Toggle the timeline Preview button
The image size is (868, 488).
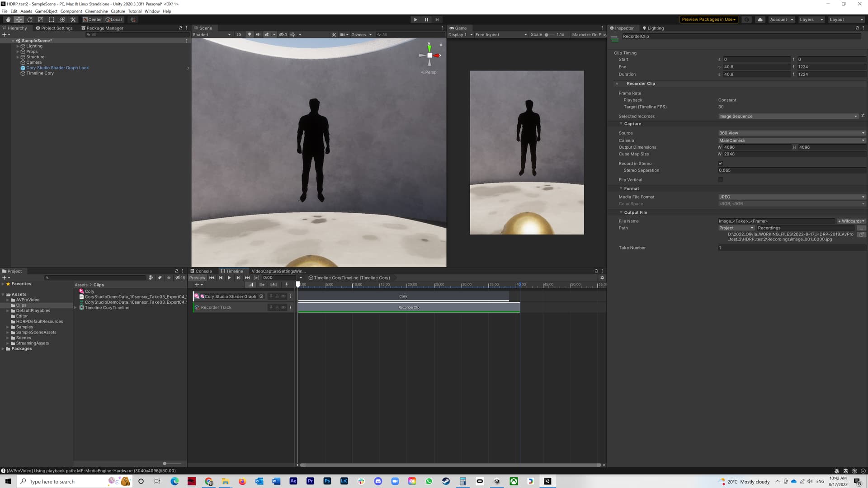pyautogui.click(x=197, y=278)
